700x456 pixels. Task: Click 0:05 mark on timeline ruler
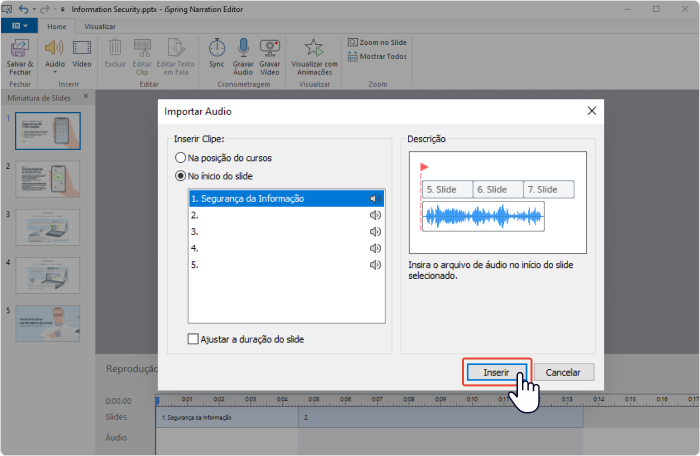pyautogui.click(x=314, y=399)
